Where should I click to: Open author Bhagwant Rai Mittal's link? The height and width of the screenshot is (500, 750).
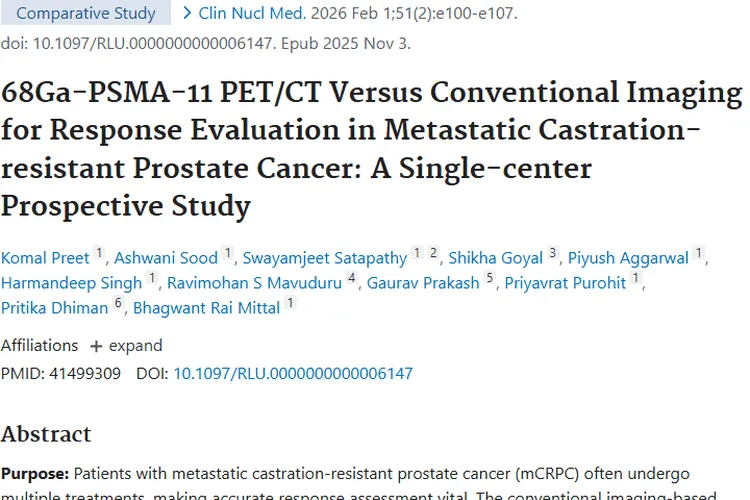[x=207, y=308]
